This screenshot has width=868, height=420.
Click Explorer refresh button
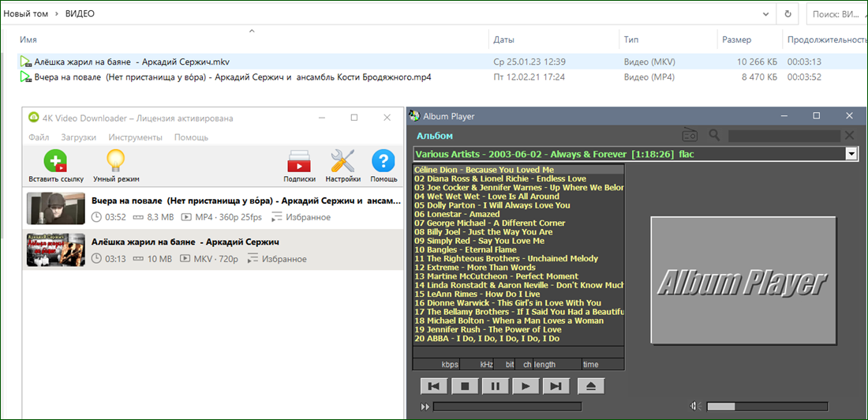pyautogui.click(x=788, y=14)
